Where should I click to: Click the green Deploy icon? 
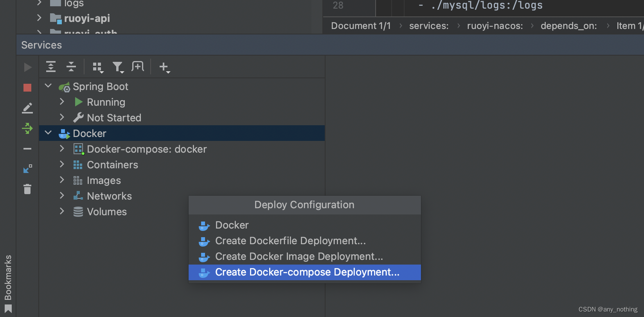[27, 128]
